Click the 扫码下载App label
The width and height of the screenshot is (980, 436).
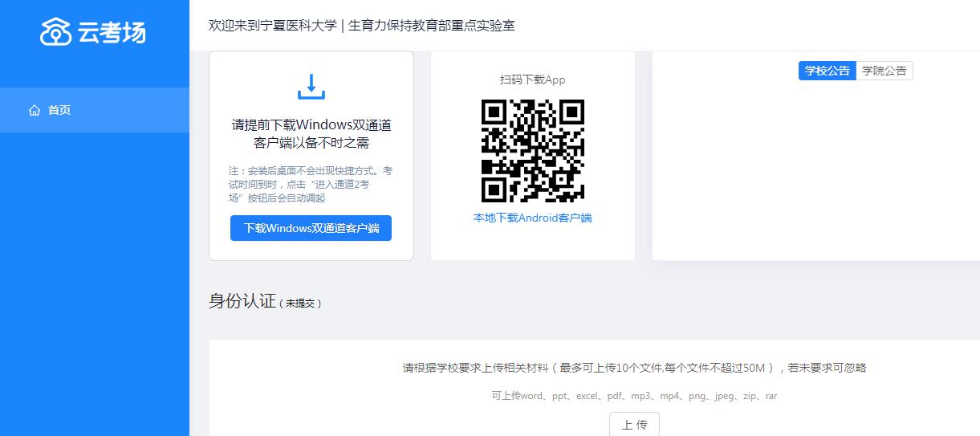pyautogui.click(x=533, y=79)
